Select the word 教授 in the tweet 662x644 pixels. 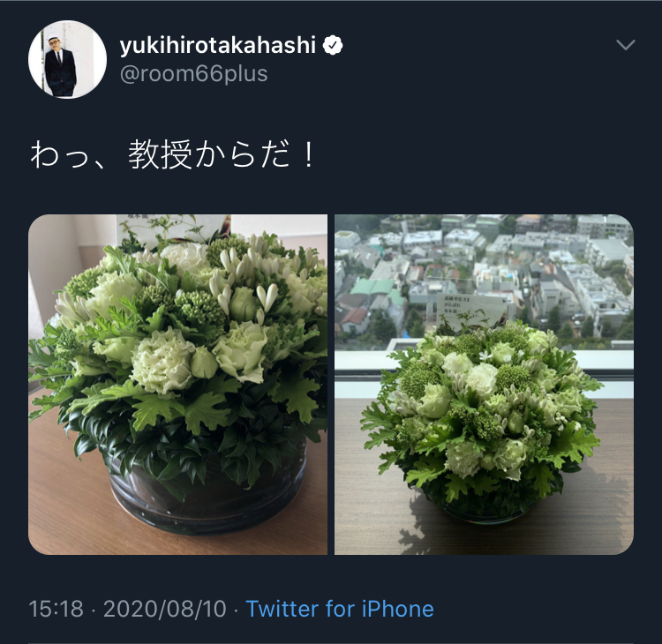pos(161,155)
